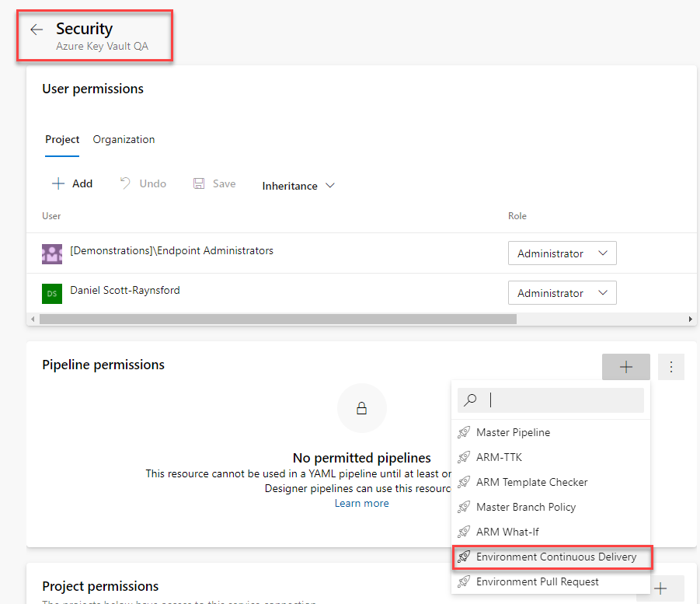Click the Undo button
Viewport: 700px width, 604px height.
(143, 183)
